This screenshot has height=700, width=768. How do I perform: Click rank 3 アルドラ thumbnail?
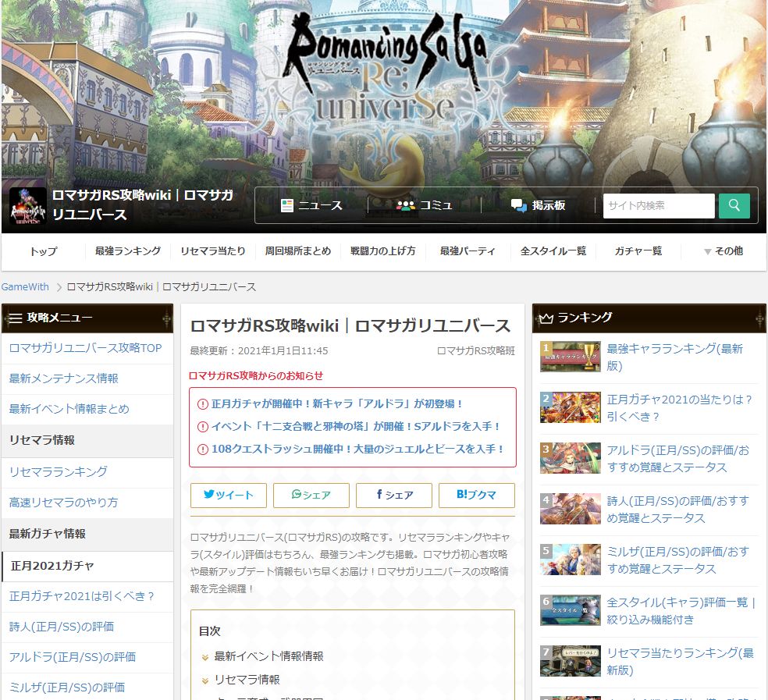[570, 458]
